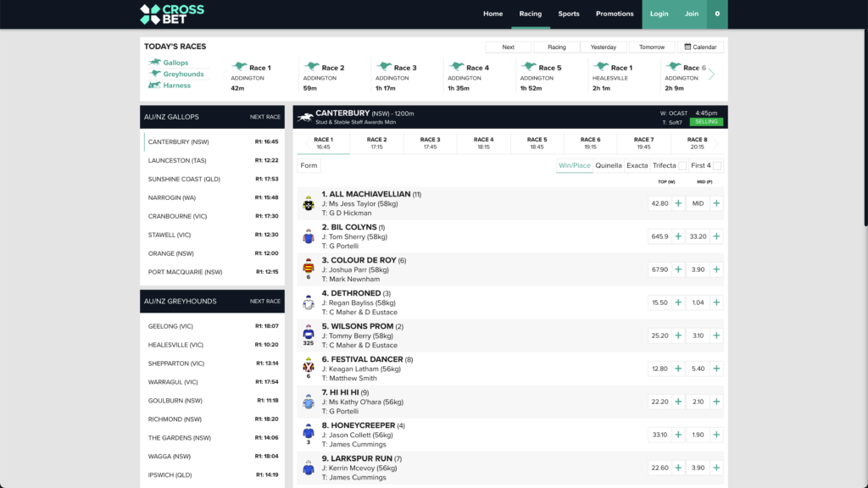The height and width of the screenshot is (488, 868).
Task: Open the Sports menu item
Action: pos(569,14)
